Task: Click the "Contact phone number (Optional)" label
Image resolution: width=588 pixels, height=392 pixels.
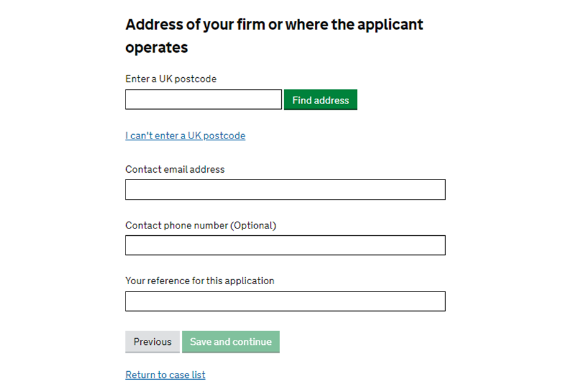Action: tap(200, 225)
